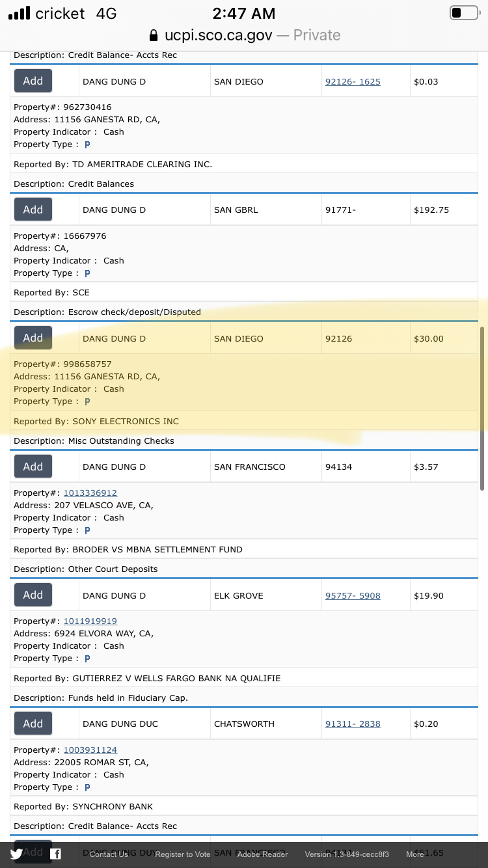The height and width of the screenshot is (868, 488).
Task: Click Property Type P icon for property 16667976
Action: (87, 273)
